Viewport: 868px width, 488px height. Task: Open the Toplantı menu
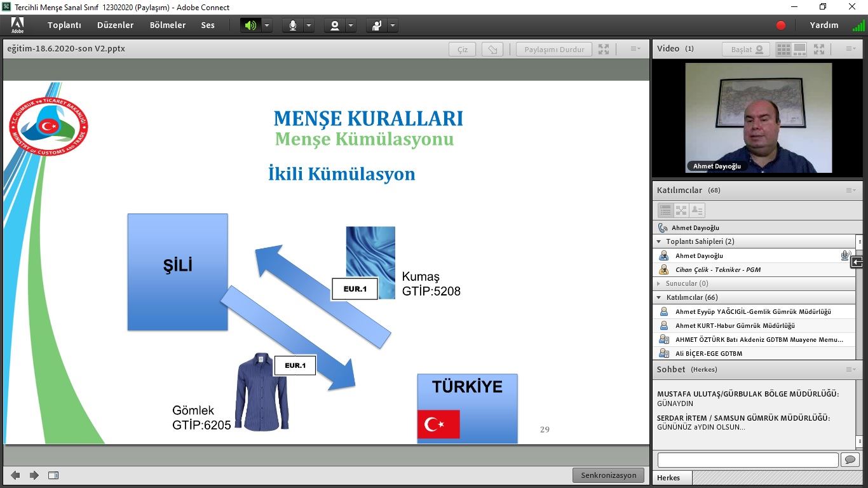click(64, 25)
